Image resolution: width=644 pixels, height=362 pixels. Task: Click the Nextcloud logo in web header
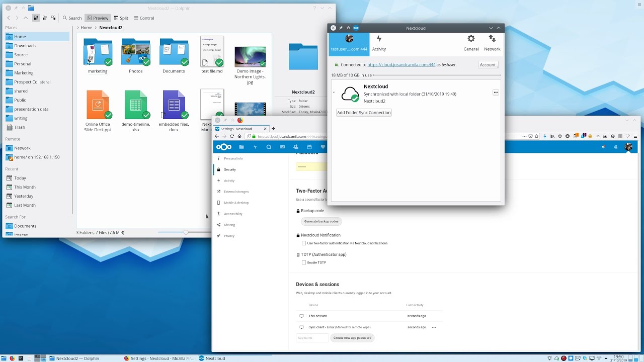223,147
